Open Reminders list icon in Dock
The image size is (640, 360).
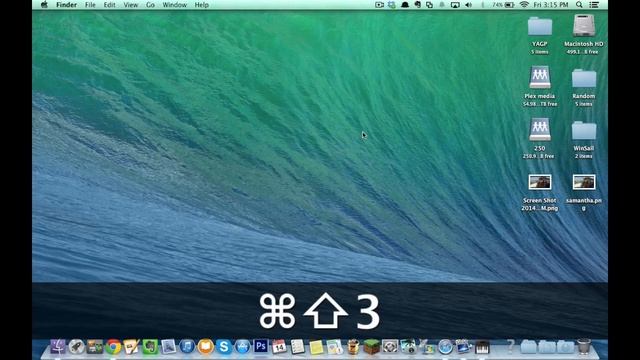(298, 347)
